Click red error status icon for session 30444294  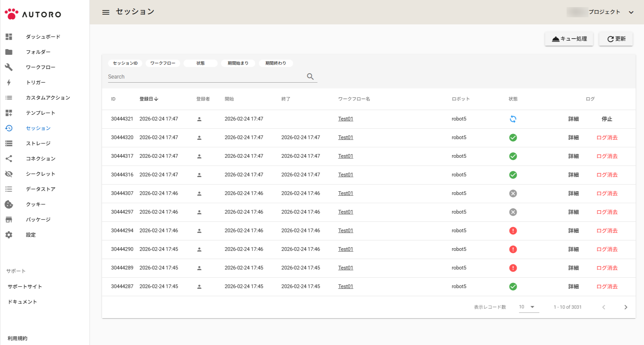(513, 231)
